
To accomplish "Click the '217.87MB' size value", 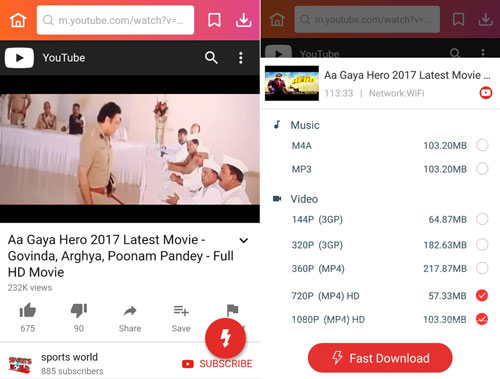I will 445,269.
